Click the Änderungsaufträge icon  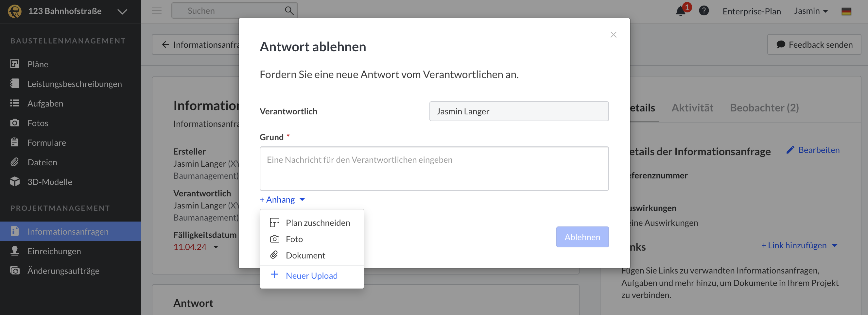(14, 270)
